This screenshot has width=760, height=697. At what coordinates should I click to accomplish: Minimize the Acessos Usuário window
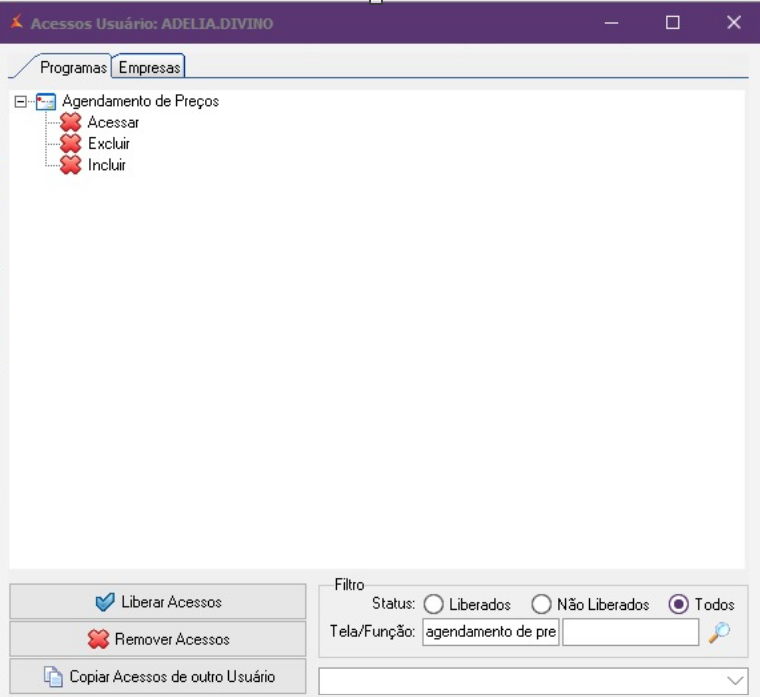[x=612, y=22]
